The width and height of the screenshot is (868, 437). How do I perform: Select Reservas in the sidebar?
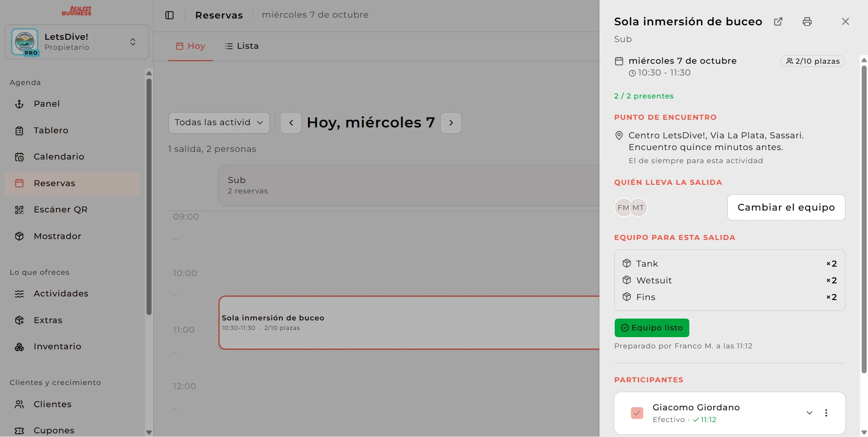pyautogui.click(x=72, y=183)
